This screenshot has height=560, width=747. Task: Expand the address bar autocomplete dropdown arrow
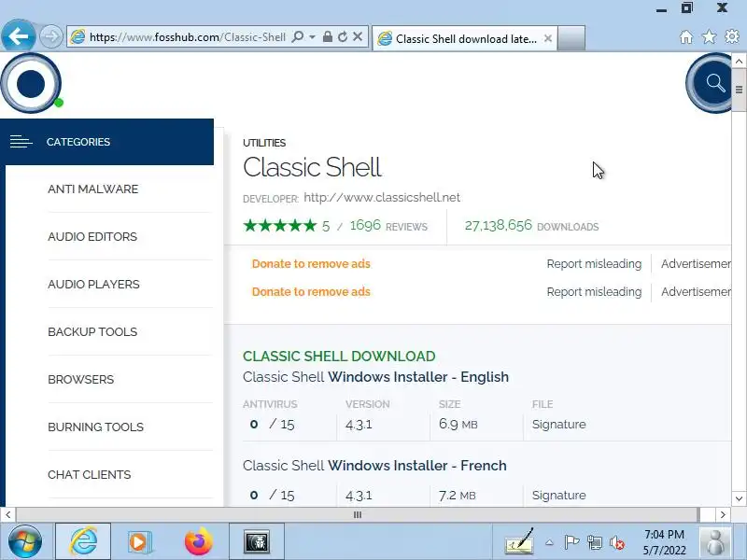coord(312,36)
